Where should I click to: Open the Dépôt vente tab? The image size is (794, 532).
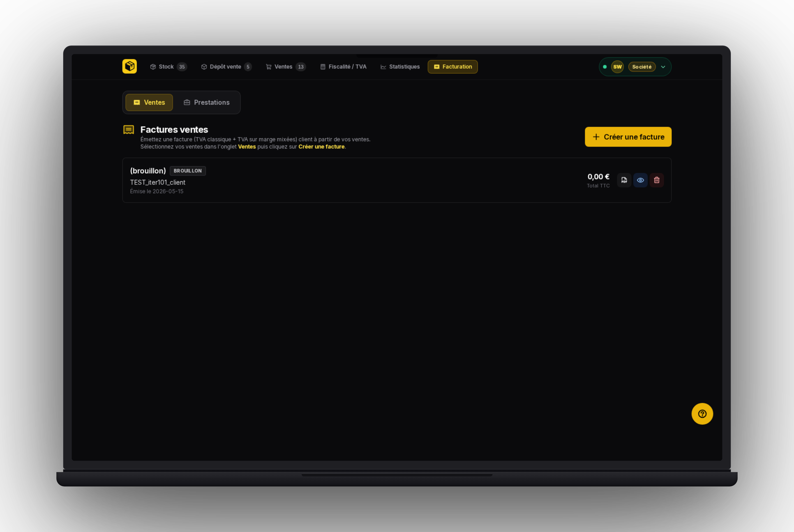226,67
